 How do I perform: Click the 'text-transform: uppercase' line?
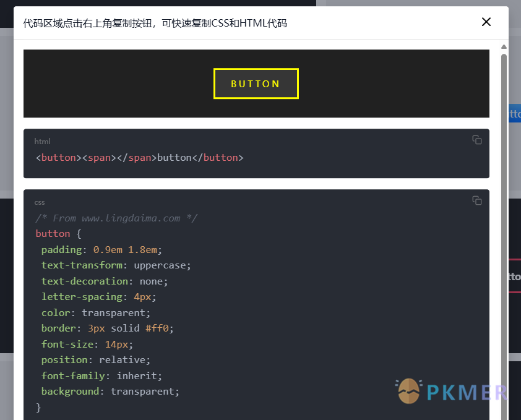point(116,265)
